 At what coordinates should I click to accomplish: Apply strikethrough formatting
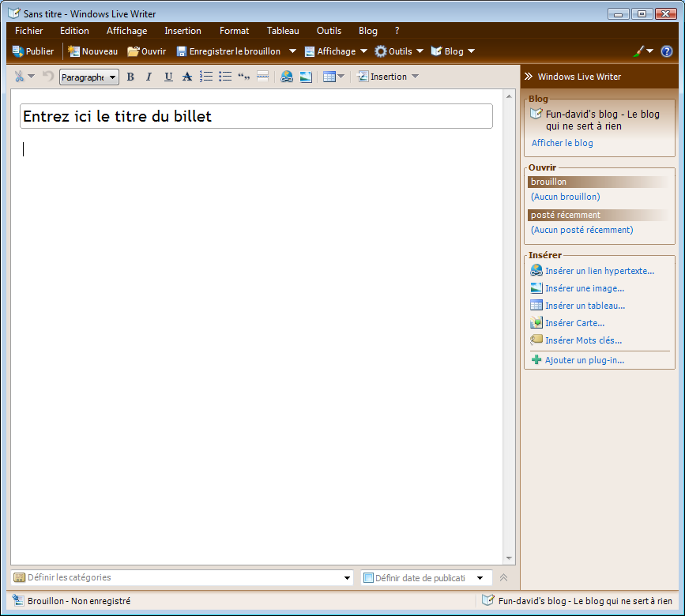(187, 77)
